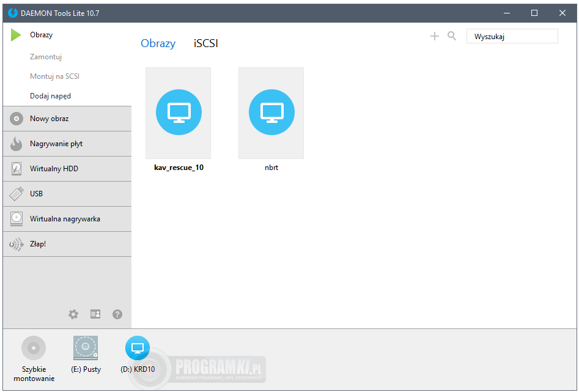Screen dimensions: 579x392
Task: Open the Nagrywanie płyt section
Action: (67, 144)
